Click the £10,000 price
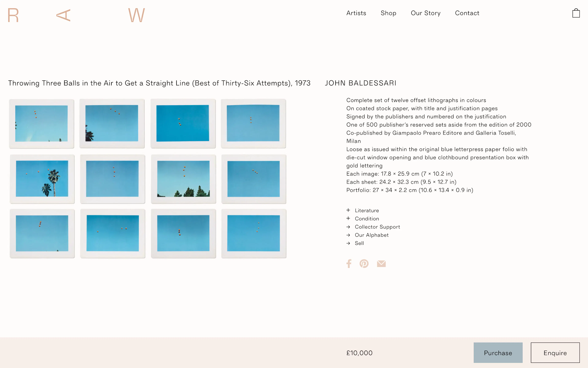 click(x=359, y=353)
